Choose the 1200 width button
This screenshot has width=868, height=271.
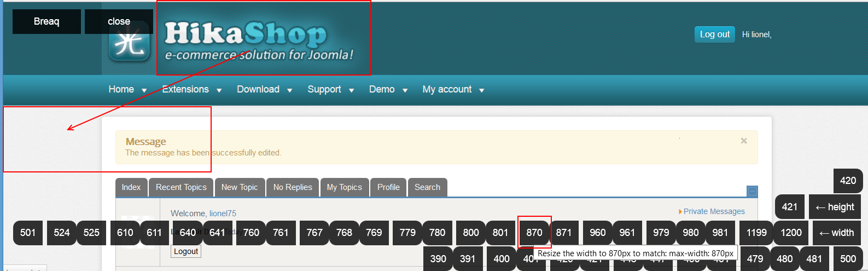[791, 233]
